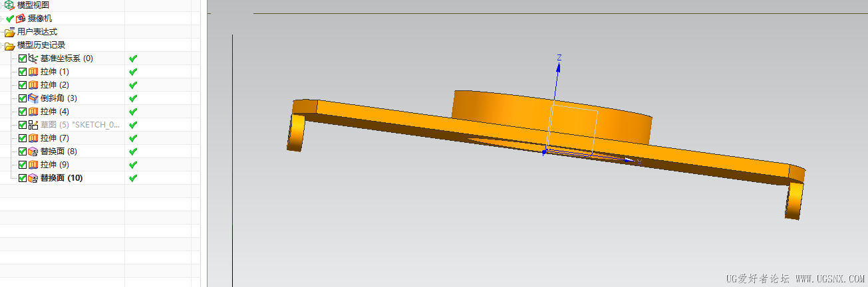This screenshot has height=287, width=868.
Task: Click the 替换面 (8) feature icon
Action: (33, 151)
